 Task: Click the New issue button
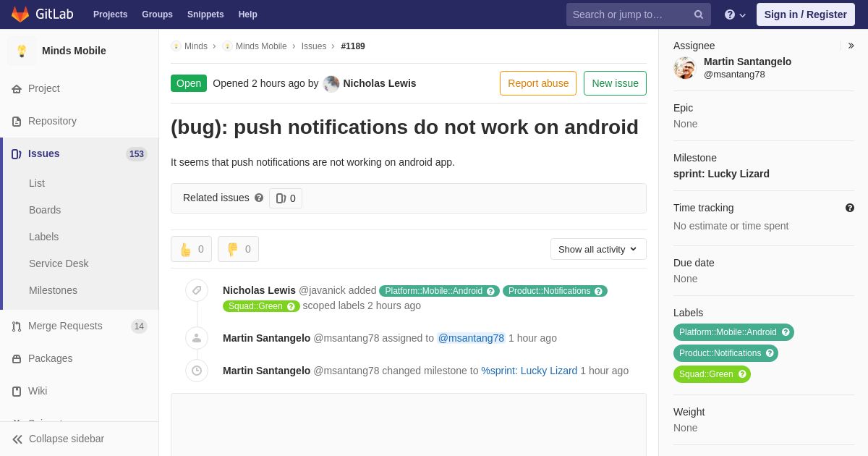(615, 83)
